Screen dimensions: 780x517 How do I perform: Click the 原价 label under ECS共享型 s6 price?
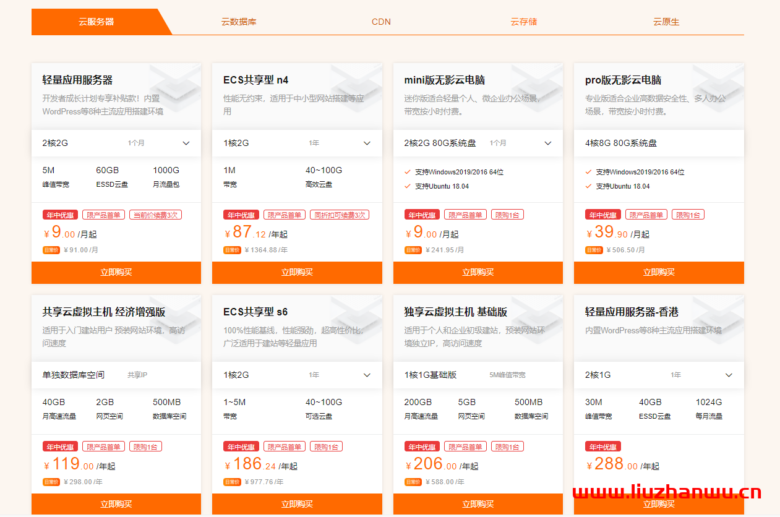click(x=231, y=481)
